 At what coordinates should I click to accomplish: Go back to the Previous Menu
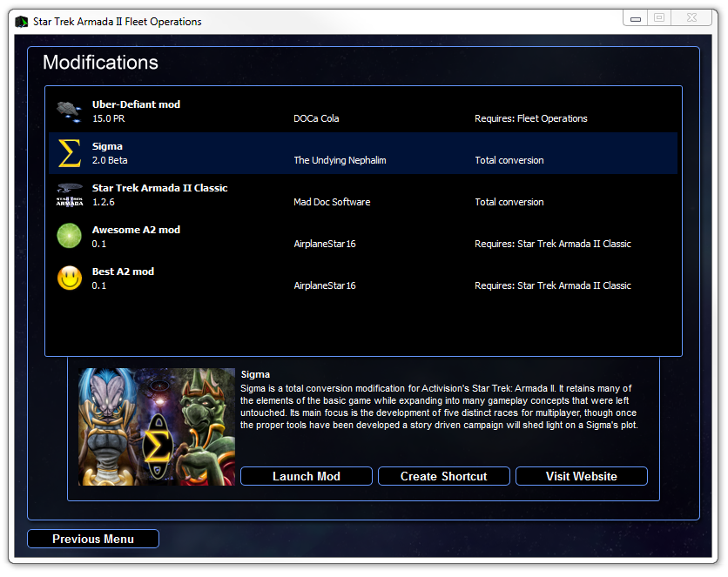tap(93, 539)
